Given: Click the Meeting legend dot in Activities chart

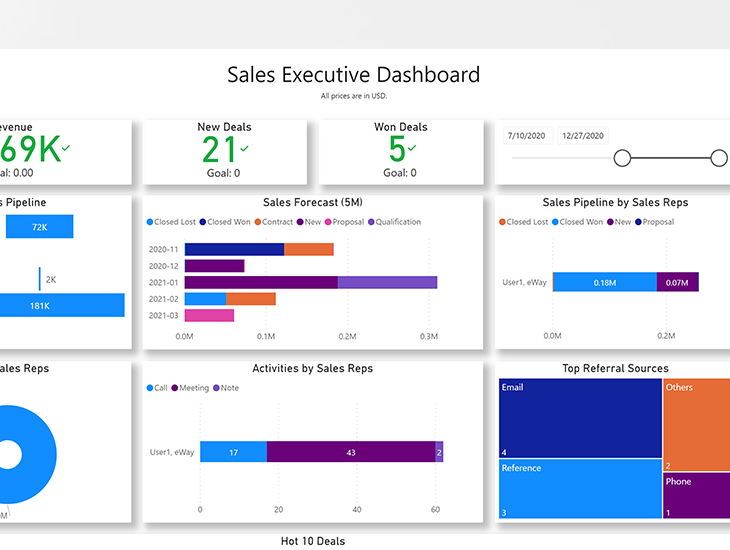Looking at the screenshot, I should click(x=175, y=388).
